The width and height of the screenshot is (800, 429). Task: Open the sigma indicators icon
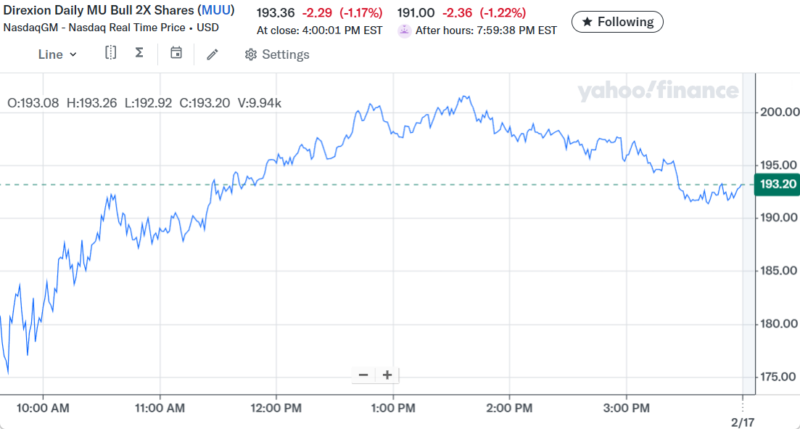tap(139, 54)
